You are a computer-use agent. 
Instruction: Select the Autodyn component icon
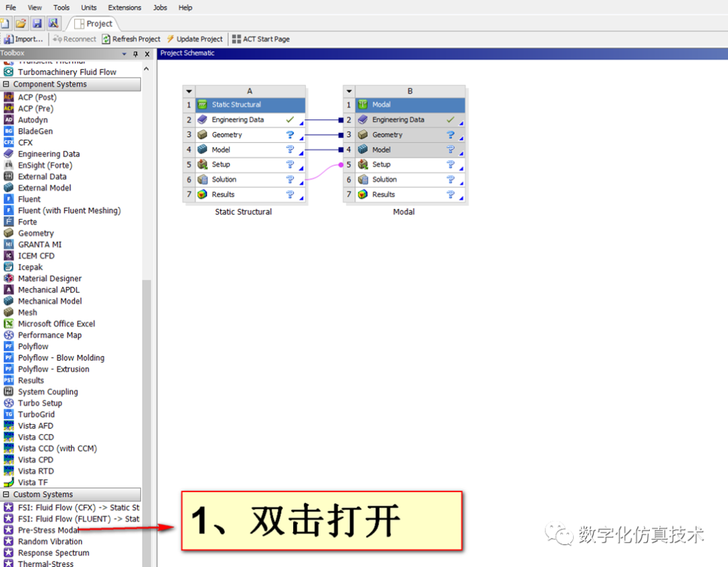8,120
